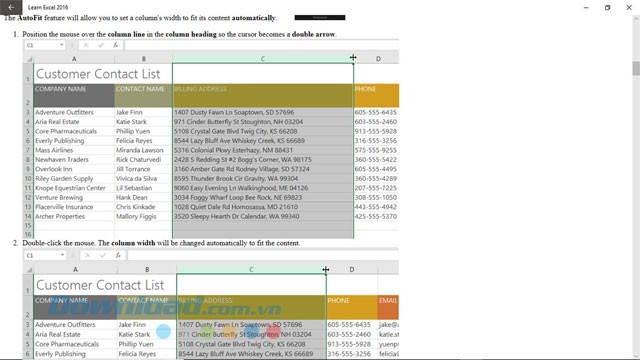Screen dimensions: 640x360
Task: Click the 'Learn Excel 2016' window title
Action: [x=48, y=7]
